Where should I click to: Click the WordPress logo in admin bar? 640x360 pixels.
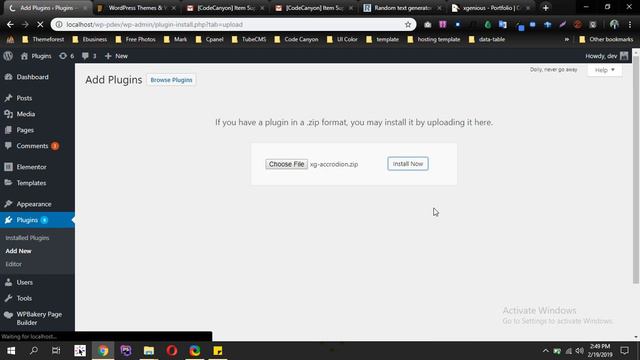[8, 56]
